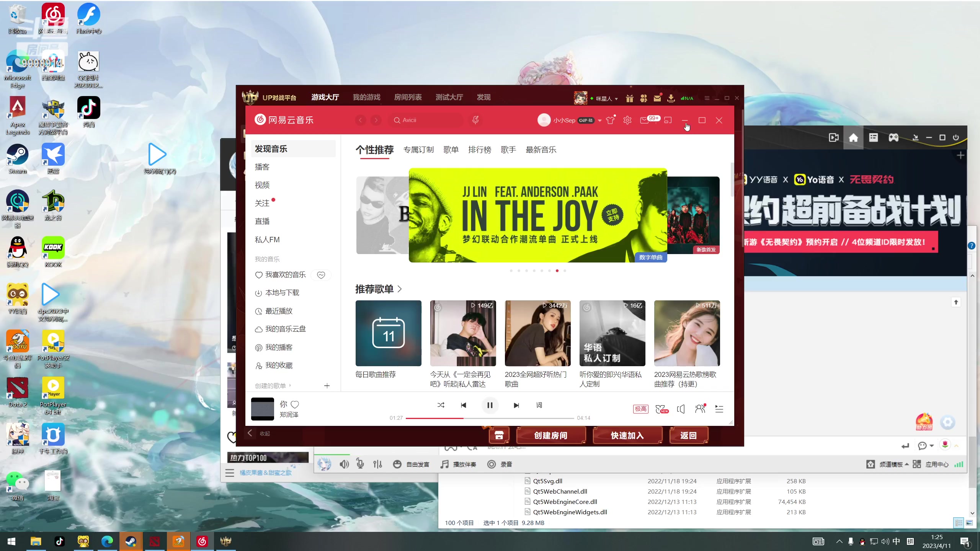Click the gamepad icon in YY window
This screenshot has width=980, height=551.
[893, 137]
